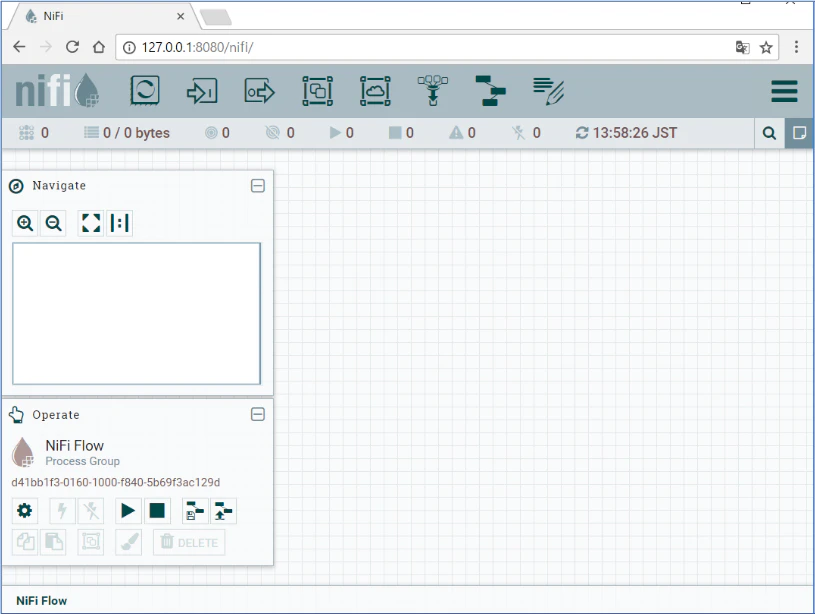Select the Output Port toolbar icon
Image resolution: width=815 pixels, height=614 pixels.
259,92
